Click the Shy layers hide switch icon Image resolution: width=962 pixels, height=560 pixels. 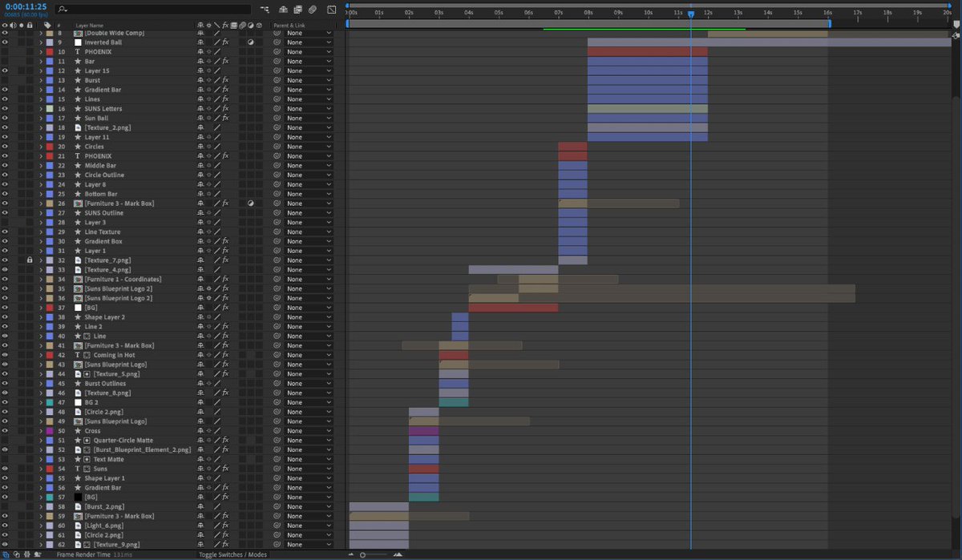pos(284,10)
